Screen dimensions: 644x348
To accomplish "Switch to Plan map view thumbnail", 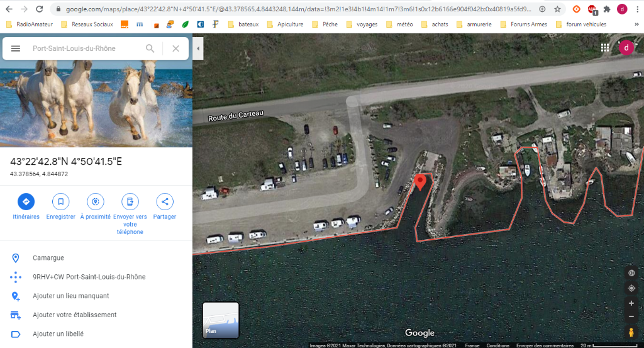I will [221, 320].
